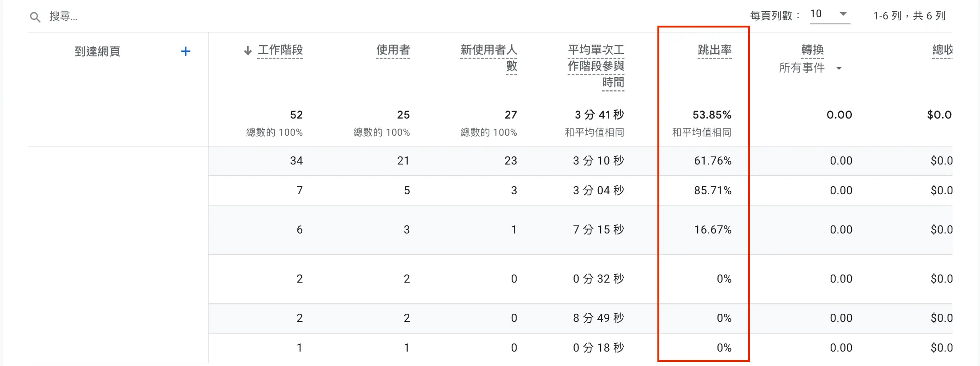Select the 34 sessions cell
Screen dimensions: 980x366
(296, 161)
